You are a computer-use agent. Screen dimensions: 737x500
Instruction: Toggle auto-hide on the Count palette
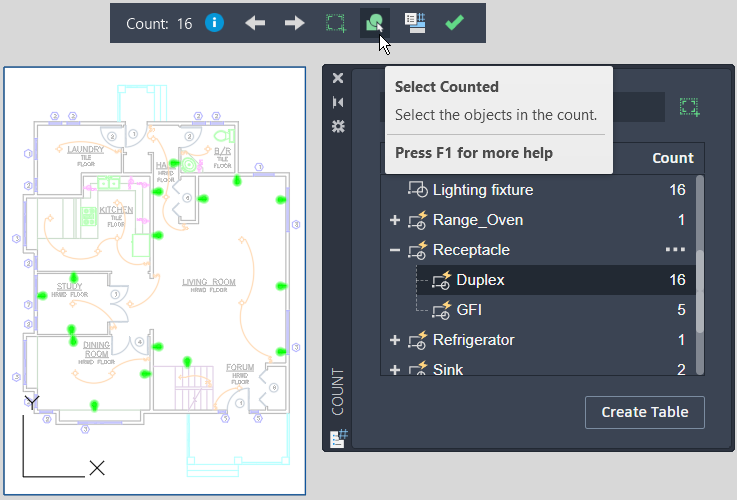[x=338, y=102]
